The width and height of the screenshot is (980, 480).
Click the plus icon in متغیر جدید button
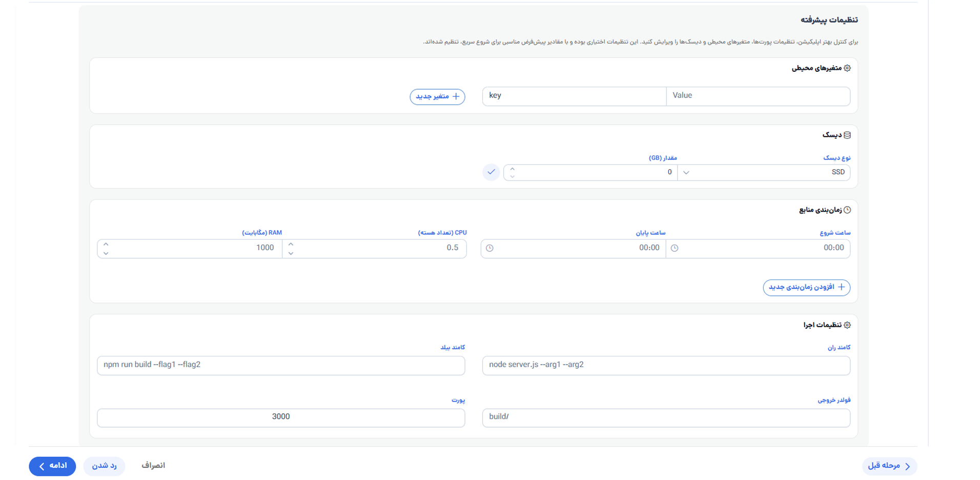pos(456,96)
